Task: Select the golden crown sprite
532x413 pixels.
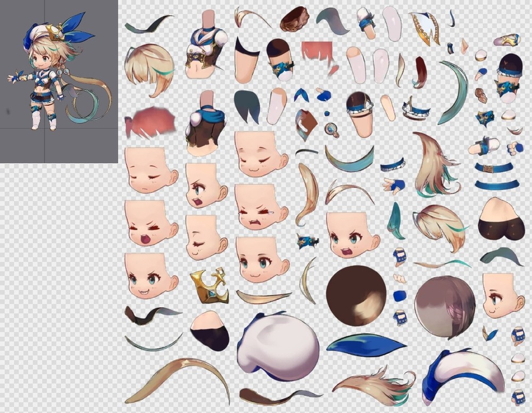Action: [209, 285]
